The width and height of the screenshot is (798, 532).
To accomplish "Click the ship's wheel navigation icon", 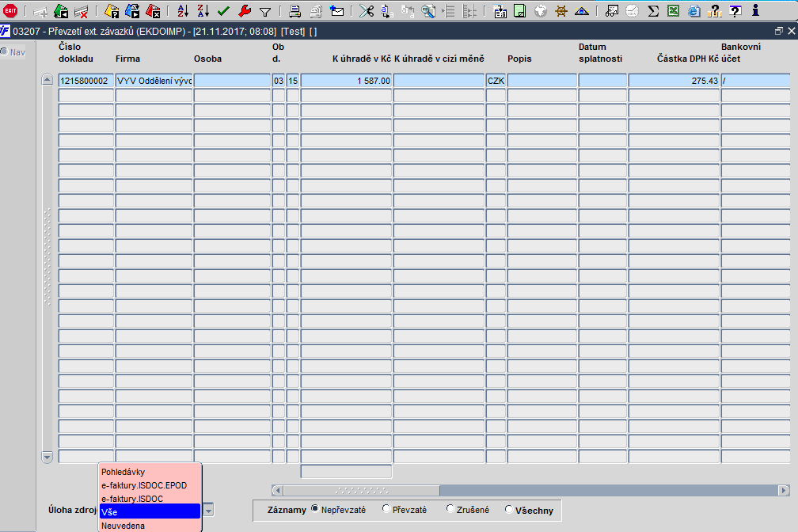I will point(561,11).
